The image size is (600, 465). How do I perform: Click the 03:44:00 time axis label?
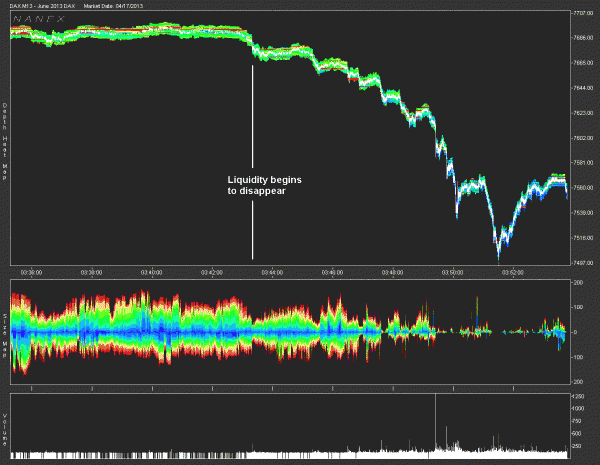272,272
